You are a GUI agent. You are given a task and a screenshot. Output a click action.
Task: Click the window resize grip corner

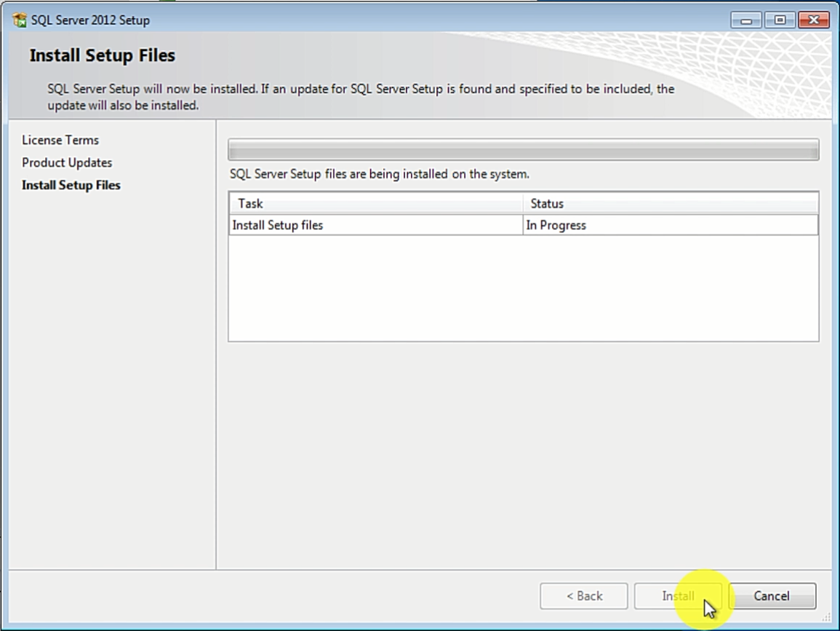[x=827, y=618]
